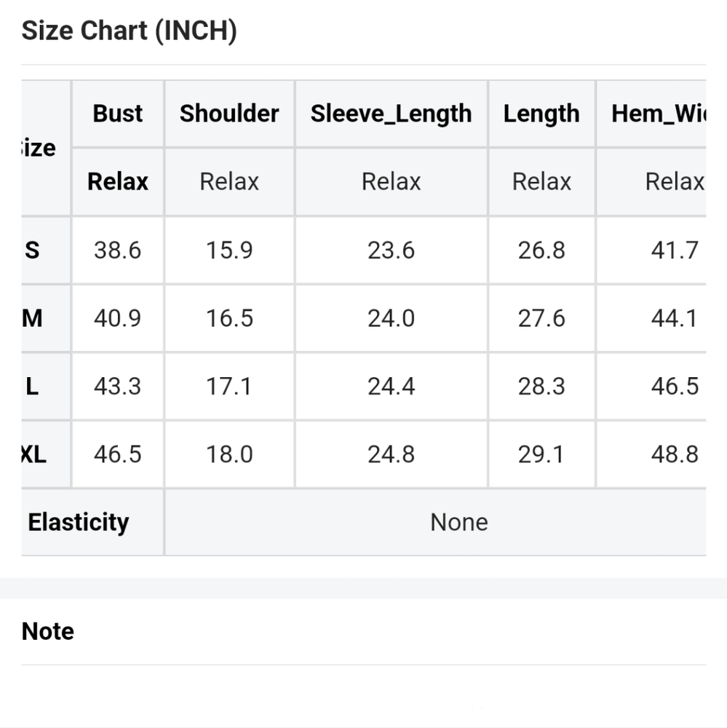Screen dimensions: 727x728
Task: Click the None elasticity value
Action: point(458,522)
